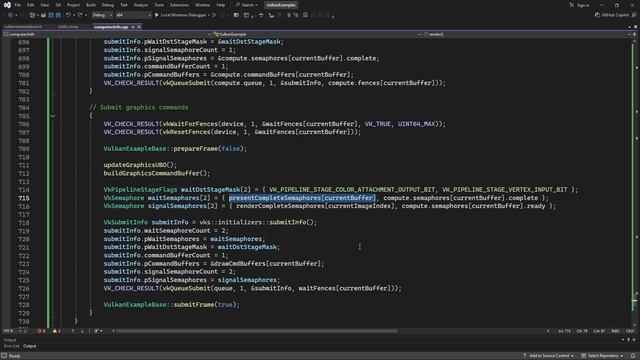Click the uncomment selection toolbar icon

coord(296,15)
